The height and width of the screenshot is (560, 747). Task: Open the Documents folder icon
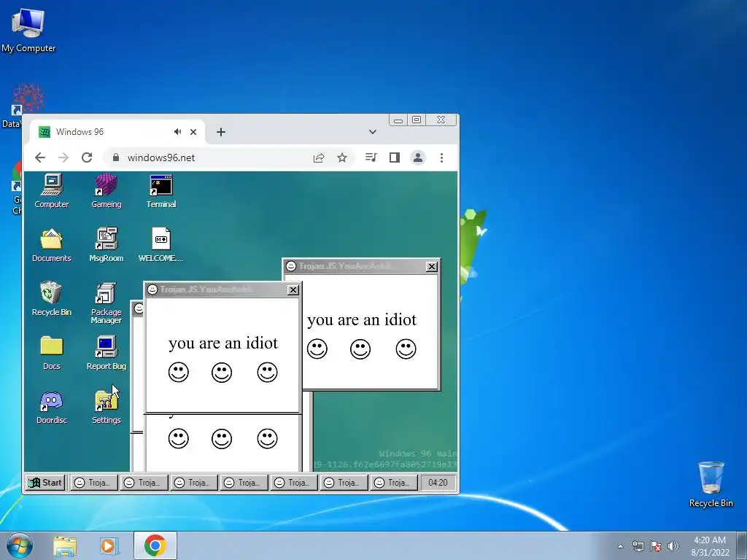(52, 245)
